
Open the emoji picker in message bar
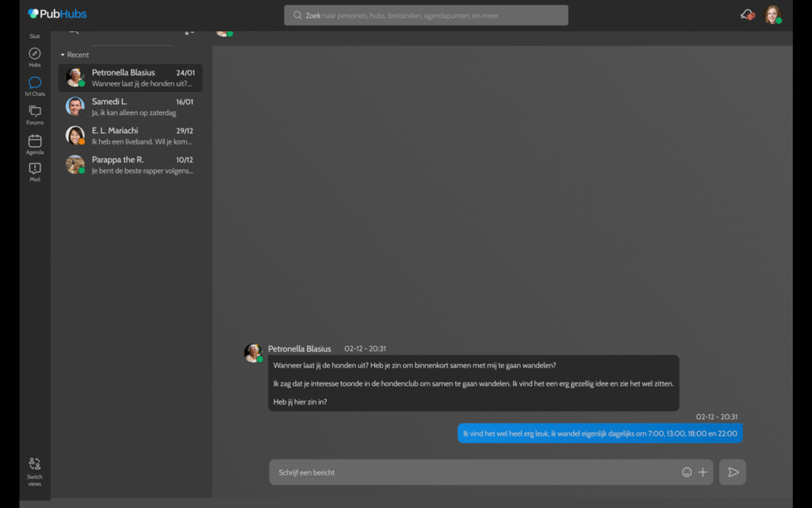(x=687, y=471)
